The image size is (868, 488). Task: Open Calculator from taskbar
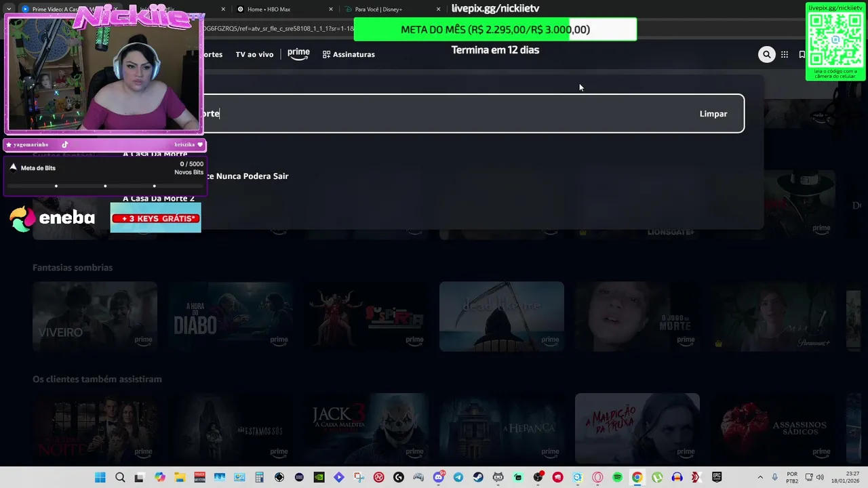(x=259, y=477)
